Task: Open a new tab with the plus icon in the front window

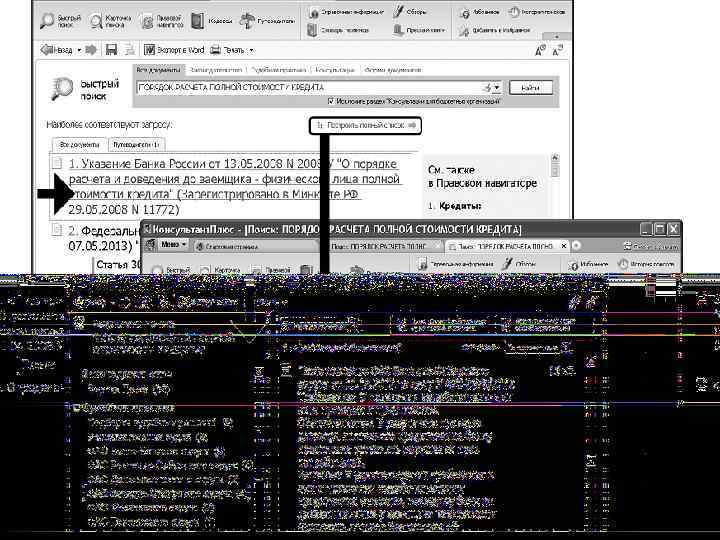Action: pyautogui.click(x=576, y=246)
